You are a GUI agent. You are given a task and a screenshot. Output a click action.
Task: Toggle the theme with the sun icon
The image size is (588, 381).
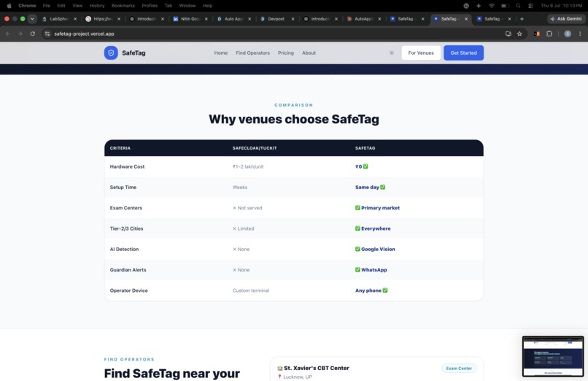[392, 53]
